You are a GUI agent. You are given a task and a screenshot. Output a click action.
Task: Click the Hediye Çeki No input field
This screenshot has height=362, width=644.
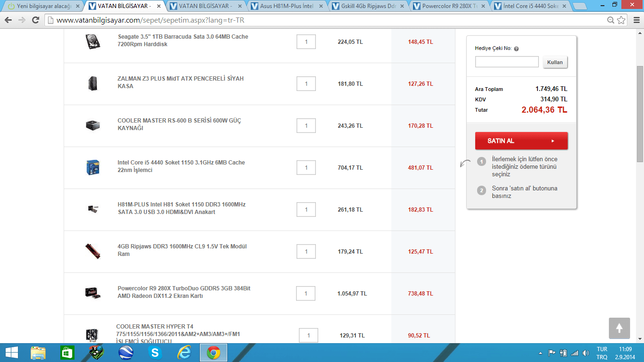pyautogui.click(x=507, y=62)
